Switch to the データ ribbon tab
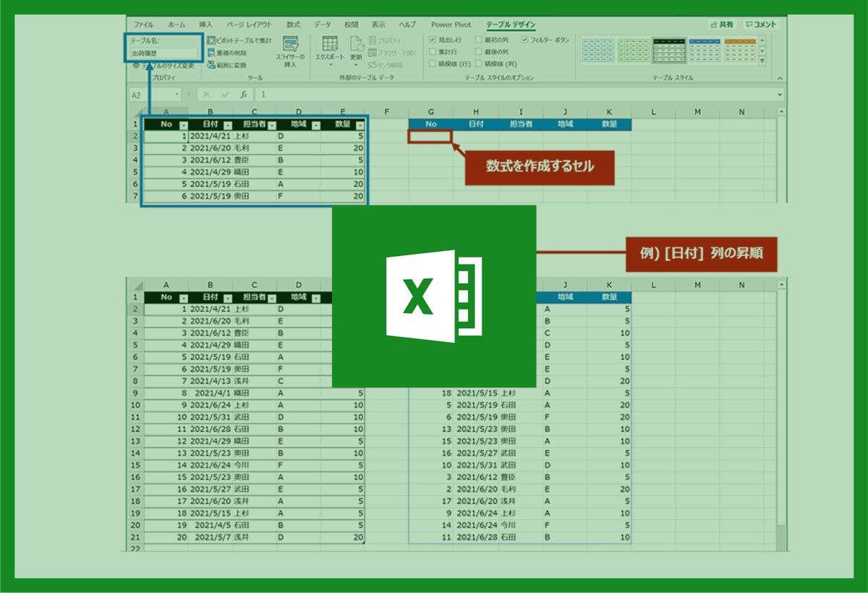Screen dimensions: 868x593 click(x=323, y=25)
